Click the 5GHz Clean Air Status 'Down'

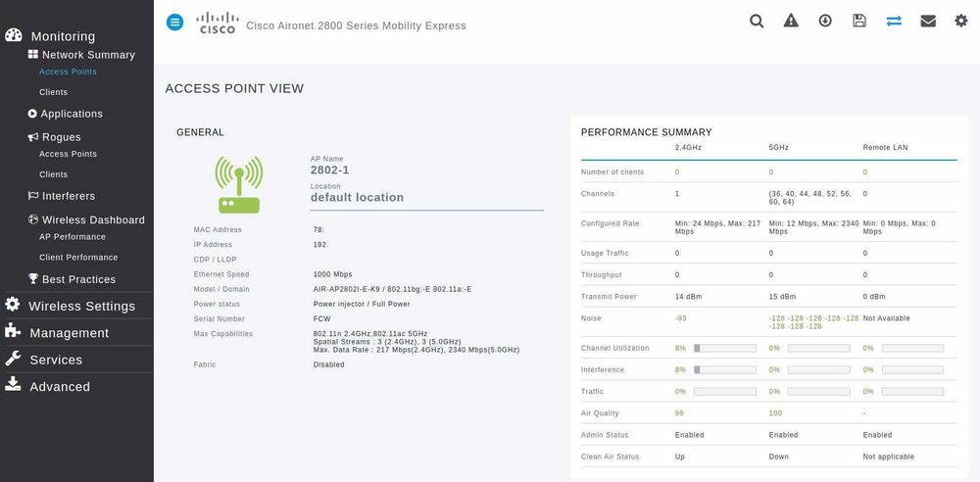point(779,457)
